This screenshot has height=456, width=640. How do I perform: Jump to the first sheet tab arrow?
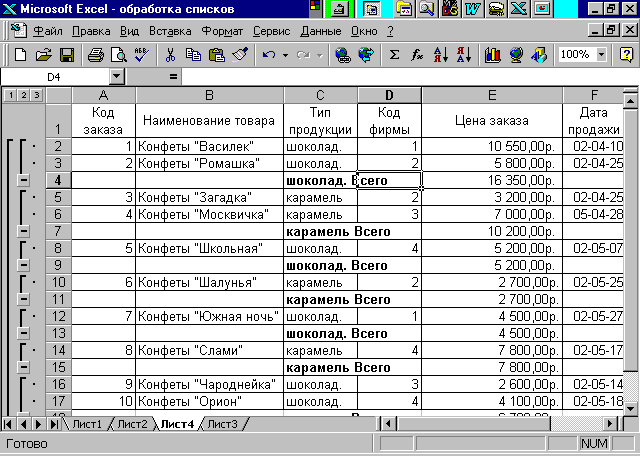tap(8, 424)
